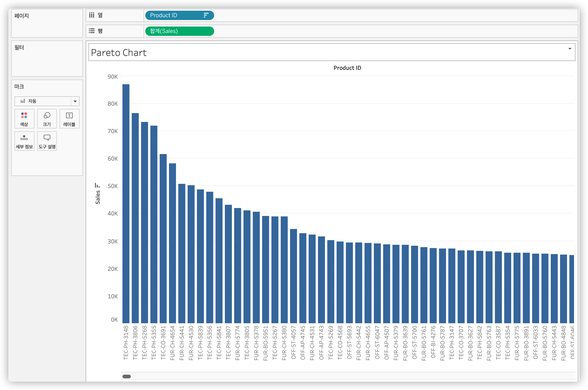This screenshot has height=390, width=588.
Task: Click the sort icon beside the Sales axis
Action: (x=97, y=185)
